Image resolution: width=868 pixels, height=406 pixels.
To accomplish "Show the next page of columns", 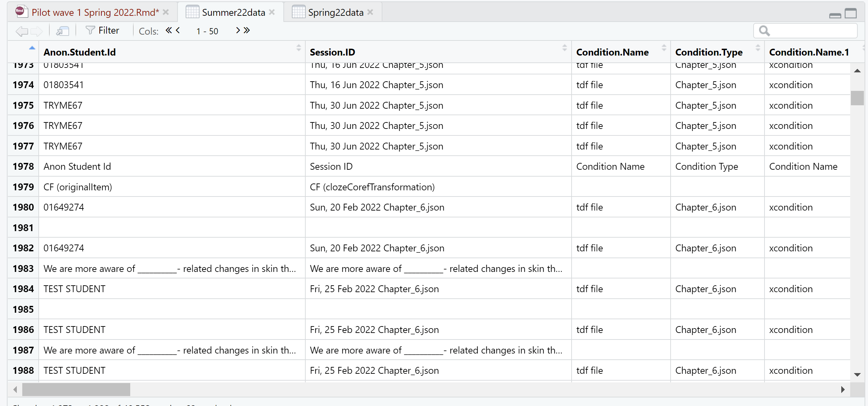I will 238,30.
